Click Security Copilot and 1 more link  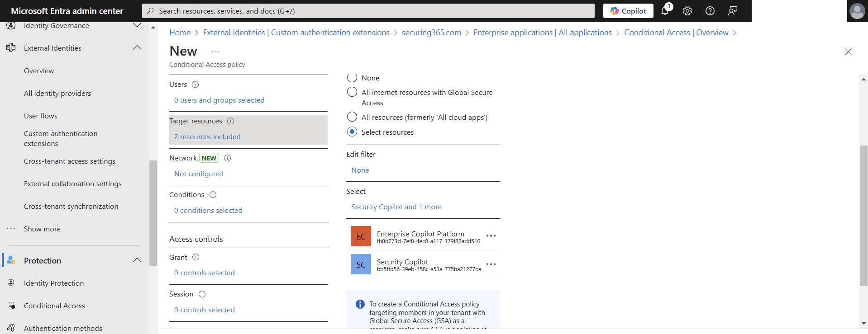(396, 207)
